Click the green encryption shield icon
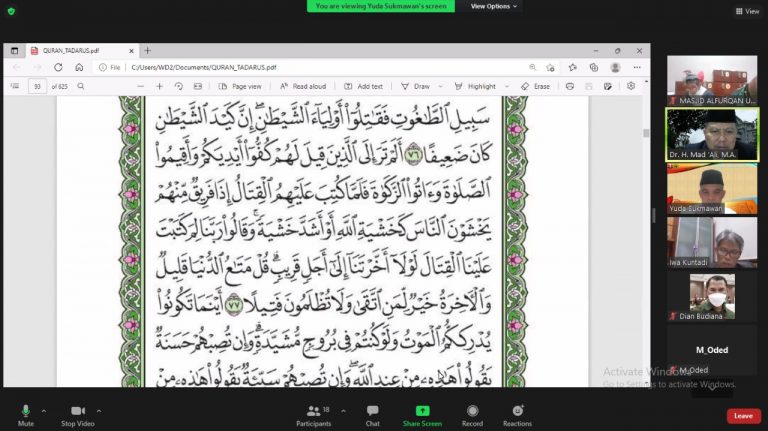 (x=11, y=11)
